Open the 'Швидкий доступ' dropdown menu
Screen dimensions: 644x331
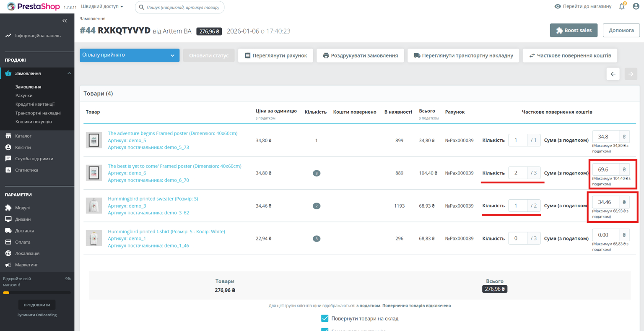[102, 6]
